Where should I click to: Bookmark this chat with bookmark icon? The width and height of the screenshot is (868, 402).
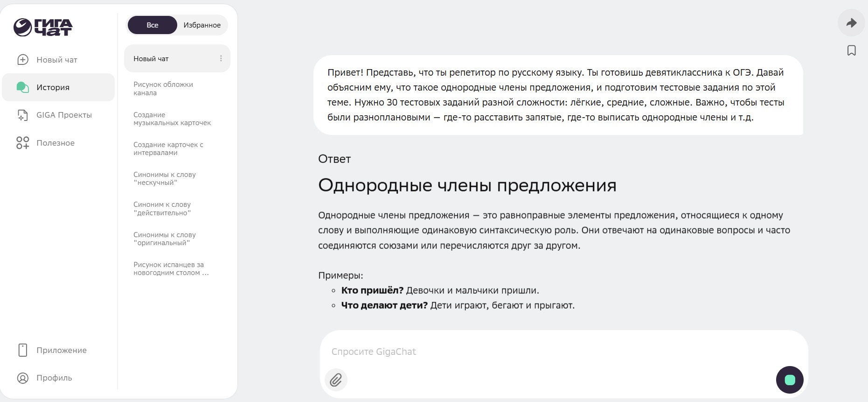pos(851,50)
